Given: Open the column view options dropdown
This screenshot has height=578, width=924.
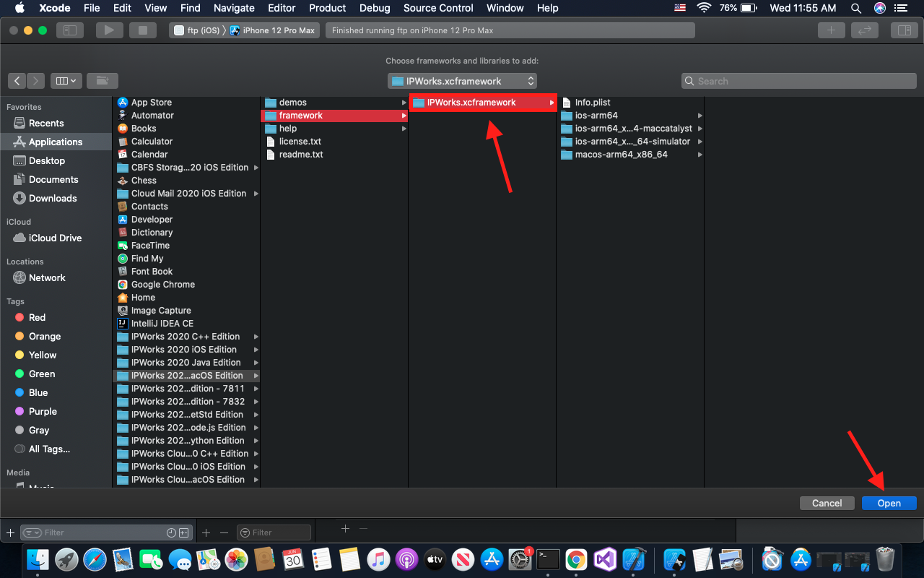Looking at the screenshot, I should coord(66,81).
